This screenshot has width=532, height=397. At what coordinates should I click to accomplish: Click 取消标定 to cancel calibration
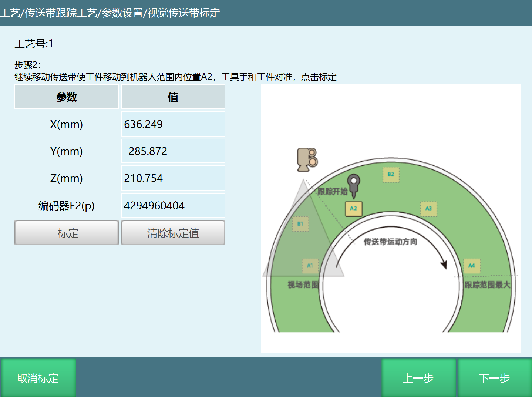coord(37,377)
